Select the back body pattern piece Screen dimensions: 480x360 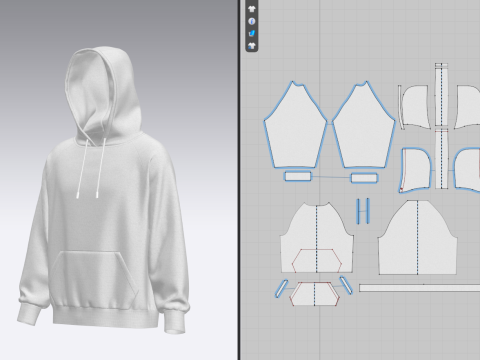417,238
